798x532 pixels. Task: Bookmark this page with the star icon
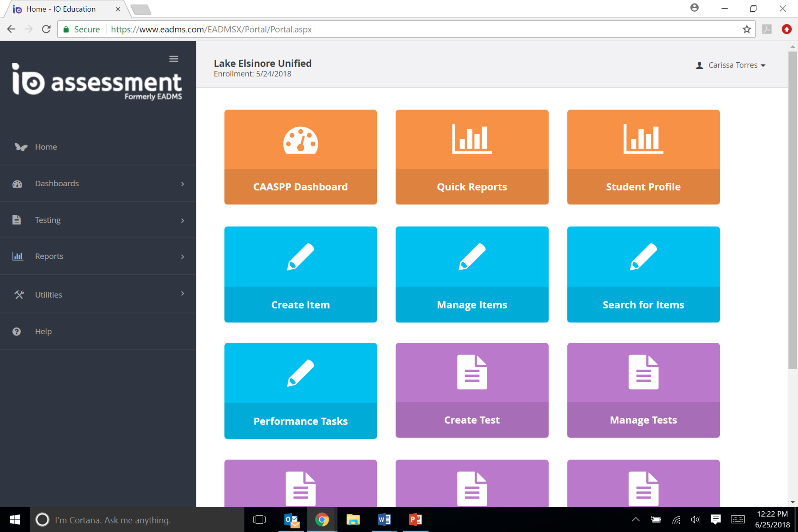point(746,29)
